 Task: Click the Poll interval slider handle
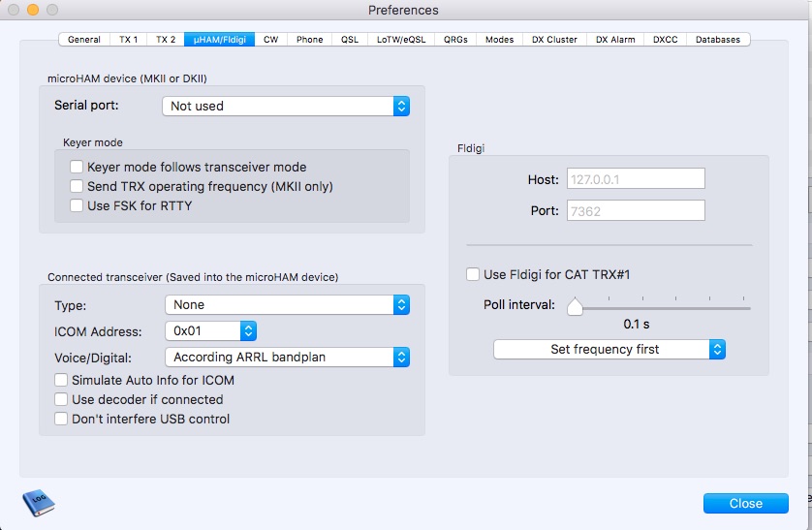(575, 306)
